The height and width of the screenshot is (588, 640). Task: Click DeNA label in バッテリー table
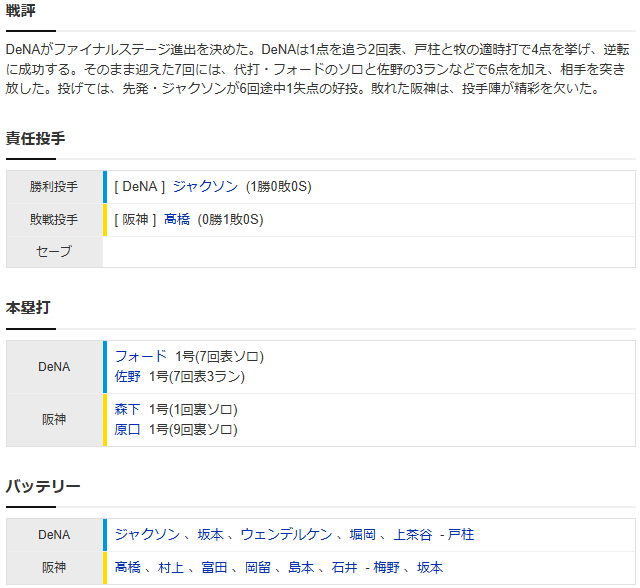54,535
